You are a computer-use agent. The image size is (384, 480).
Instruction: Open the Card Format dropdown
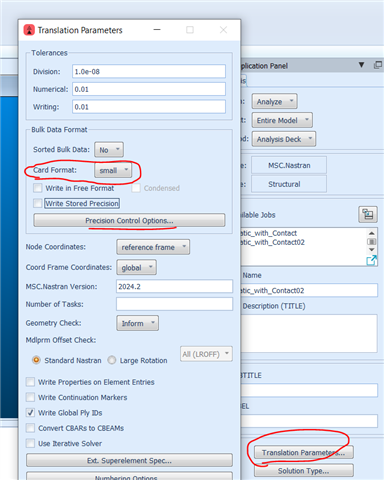113,170
